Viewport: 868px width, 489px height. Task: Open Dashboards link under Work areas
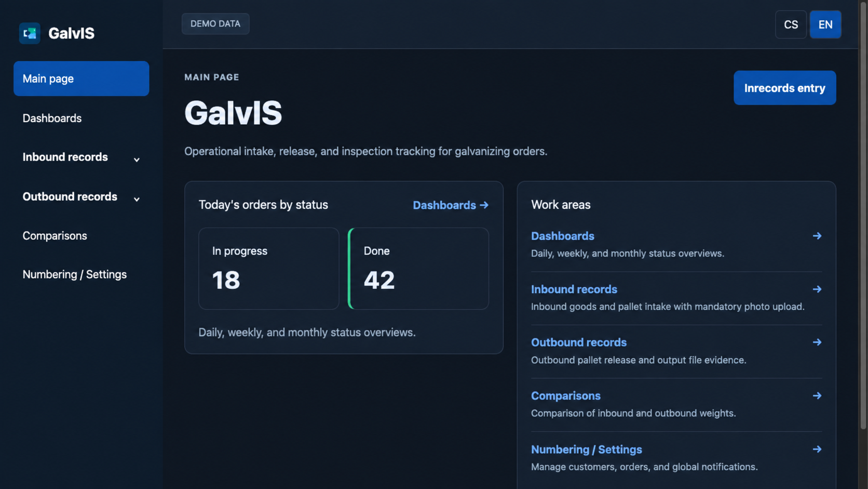[x=562, y=236]
